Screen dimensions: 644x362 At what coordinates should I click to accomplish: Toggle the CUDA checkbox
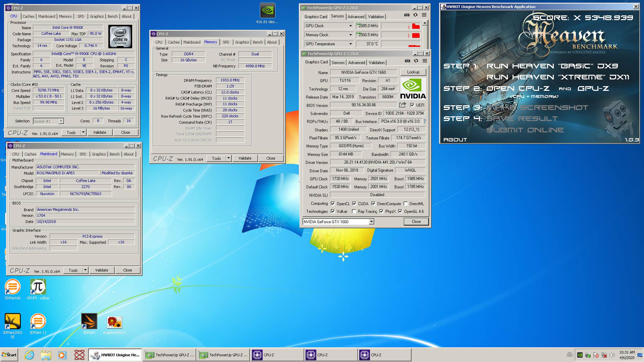354,203
